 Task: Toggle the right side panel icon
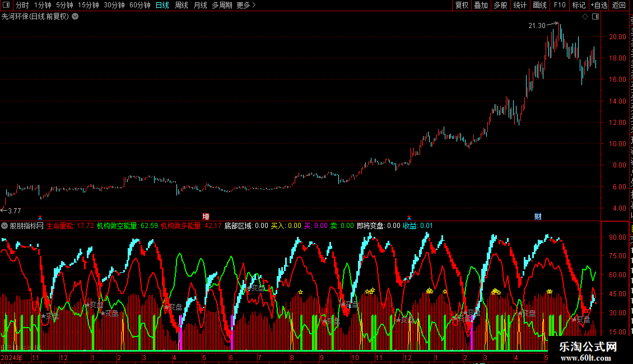point(595,17)
